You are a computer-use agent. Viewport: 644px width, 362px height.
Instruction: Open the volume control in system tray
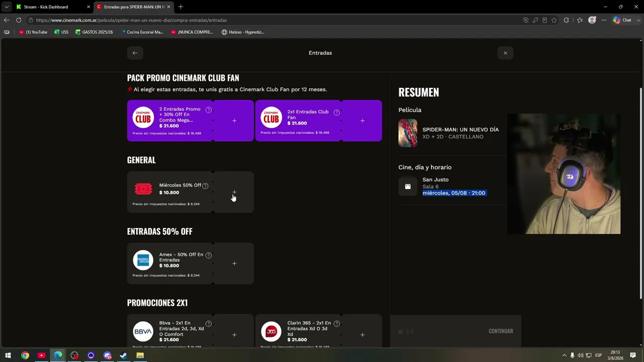(580, 355)
